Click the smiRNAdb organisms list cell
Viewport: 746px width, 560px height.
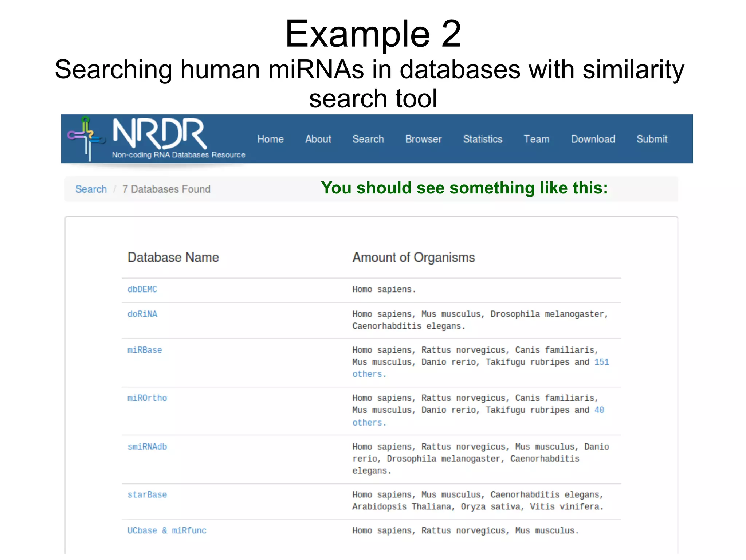[480, 459]
